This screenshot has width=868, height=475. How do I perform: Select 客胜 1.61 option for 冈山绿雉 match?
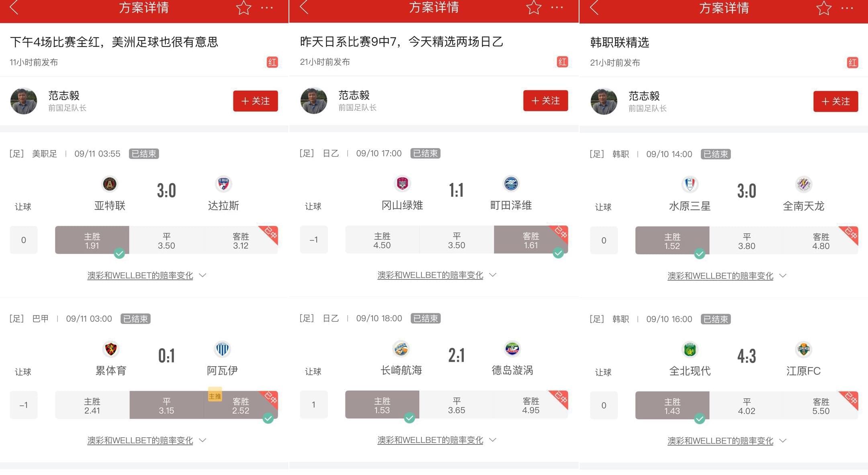531,240
